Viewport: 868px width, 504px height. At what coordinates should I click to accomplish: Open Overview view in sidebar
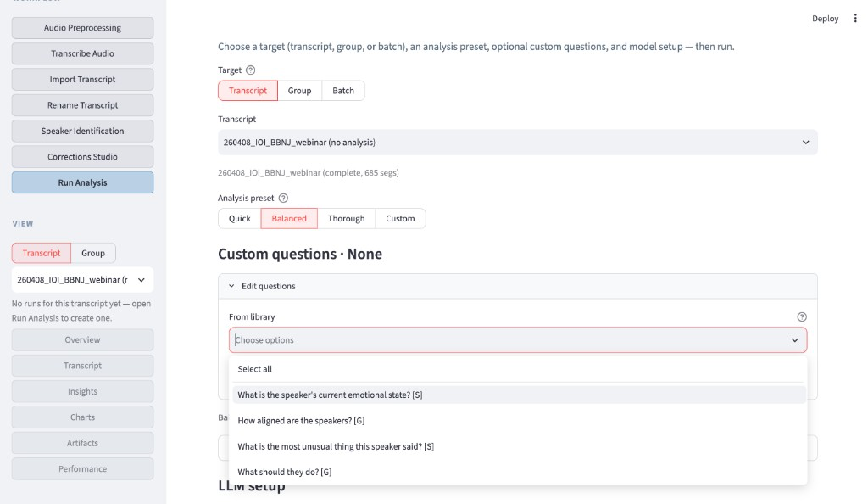82,339
